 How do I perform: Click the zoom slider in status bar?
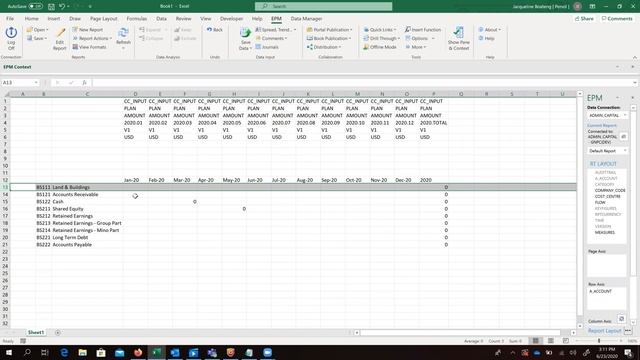pyautogui.click(x=599, y=341)
